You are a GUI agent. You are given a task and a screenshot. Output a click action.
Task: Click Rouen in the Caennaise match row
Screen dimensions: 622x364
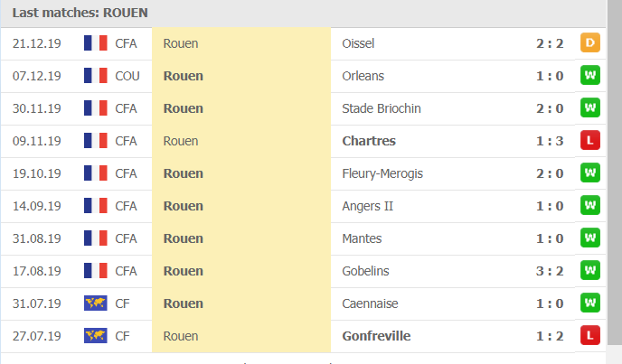[183, 303]
